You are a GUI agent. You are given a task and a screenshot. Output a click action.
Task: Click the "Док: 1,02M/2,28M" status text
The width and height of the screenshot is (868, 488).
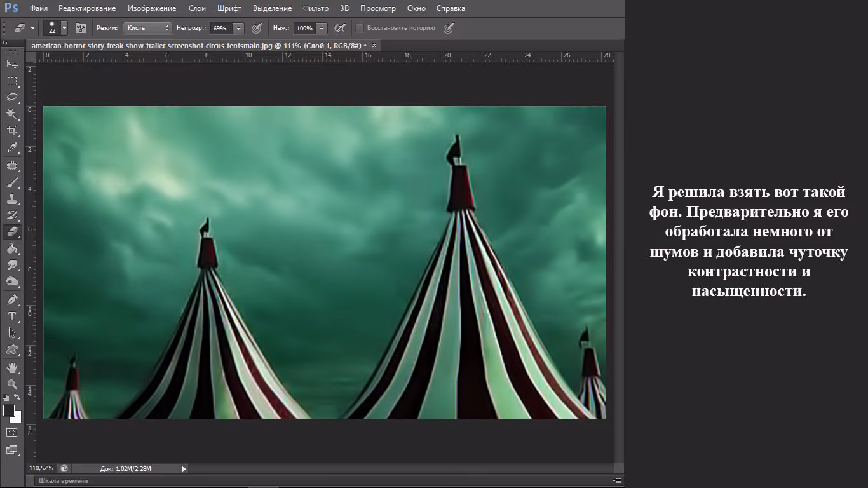tap(126, 469)
